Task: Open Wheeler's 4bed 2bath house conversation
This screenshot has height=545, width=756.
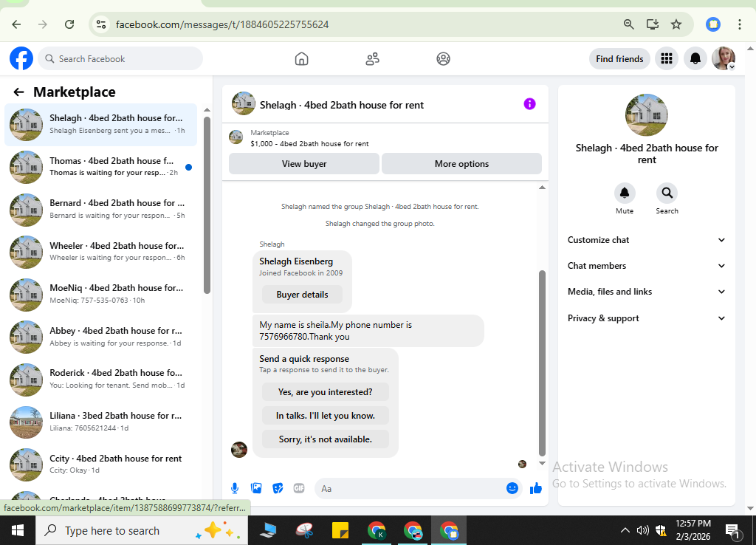Action: (100, 251)
